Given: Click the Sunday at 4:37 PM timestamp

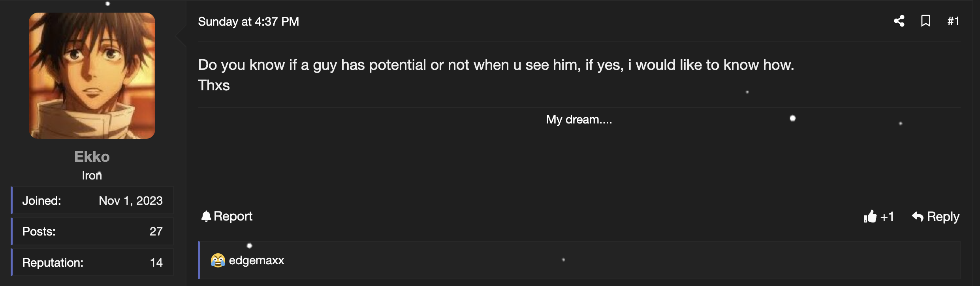Looking at the screenshot, I should 248,22.
